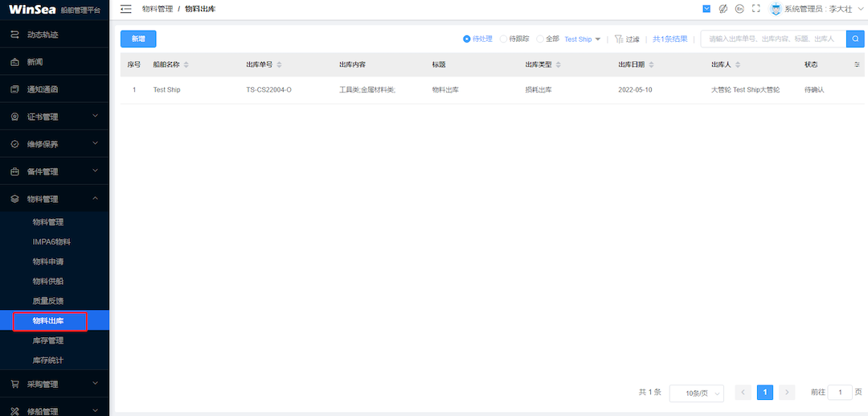
Task: Open 物料供船 submenu item
Action: [x=48, y=282]
